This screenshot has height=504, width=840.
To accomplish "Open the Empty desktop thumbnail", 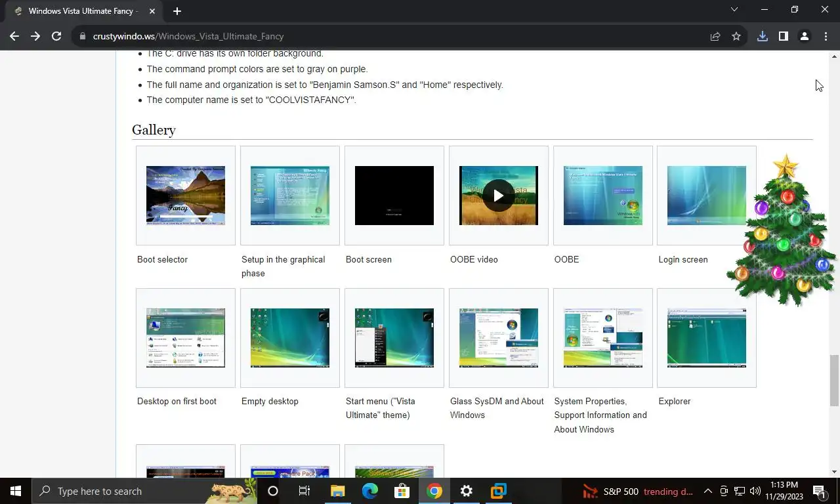I will 290,338.
